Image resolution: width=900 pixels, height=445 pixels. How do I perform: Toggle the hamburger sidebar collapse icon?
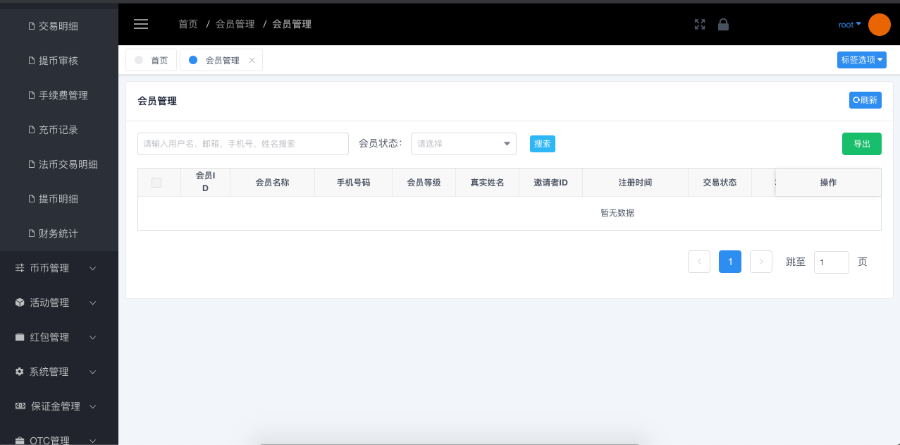coord(141,24)
